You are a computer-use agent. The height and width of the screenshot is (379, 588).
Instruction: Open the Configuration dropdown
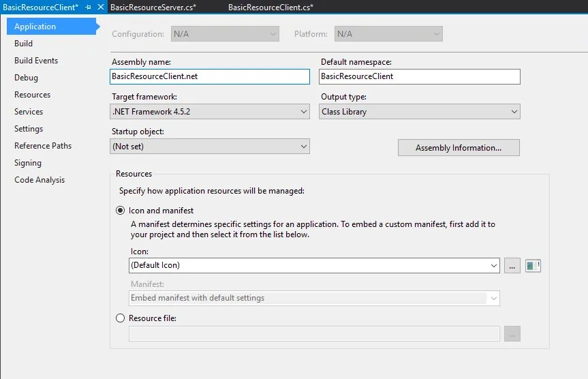(x=225, y=34)
